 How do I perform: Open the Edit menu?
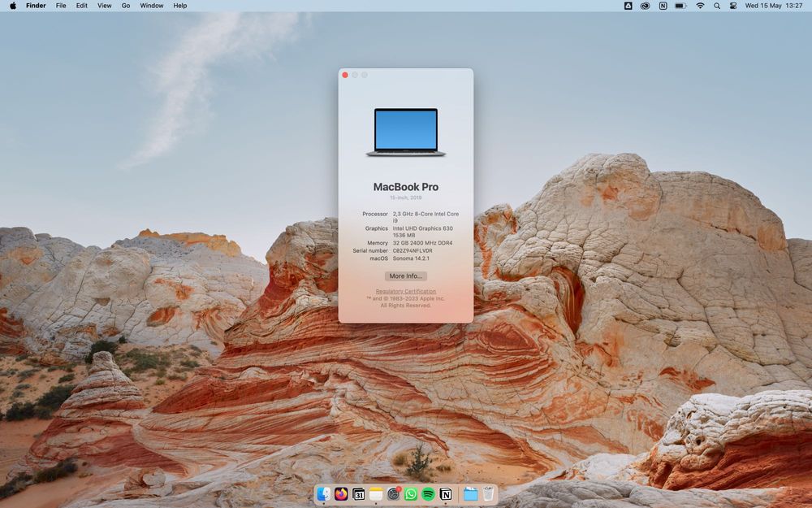(82, 6)
